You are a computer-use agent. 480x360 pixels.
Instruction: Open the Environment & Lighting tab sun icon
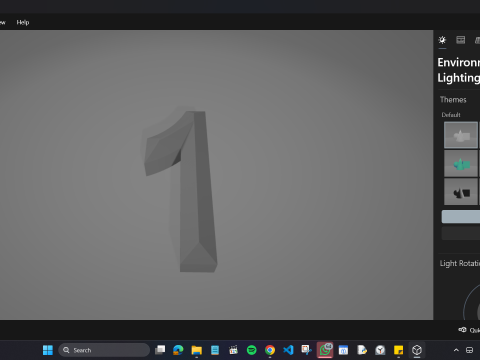[442, 40]
